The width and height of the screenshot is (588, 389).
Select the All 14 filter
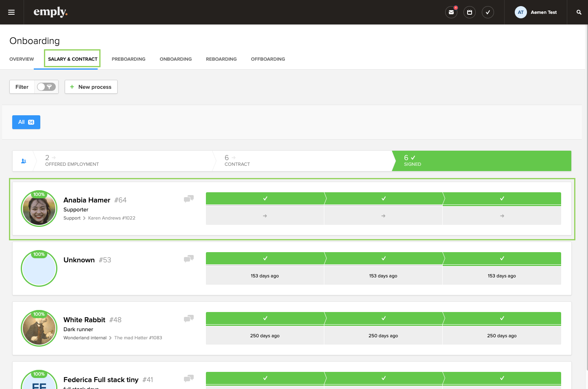tap(26, 122)
